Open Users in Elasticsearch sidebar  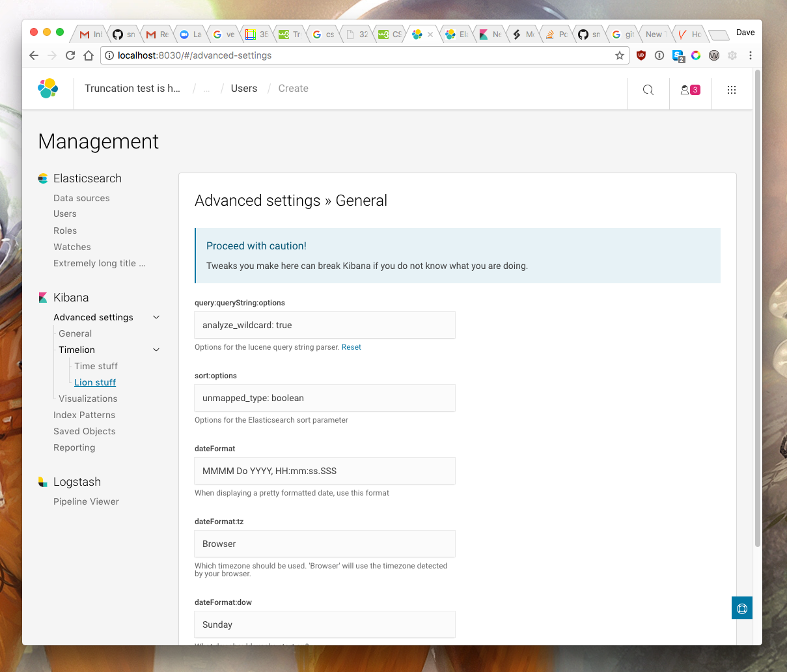click(65, 214)
